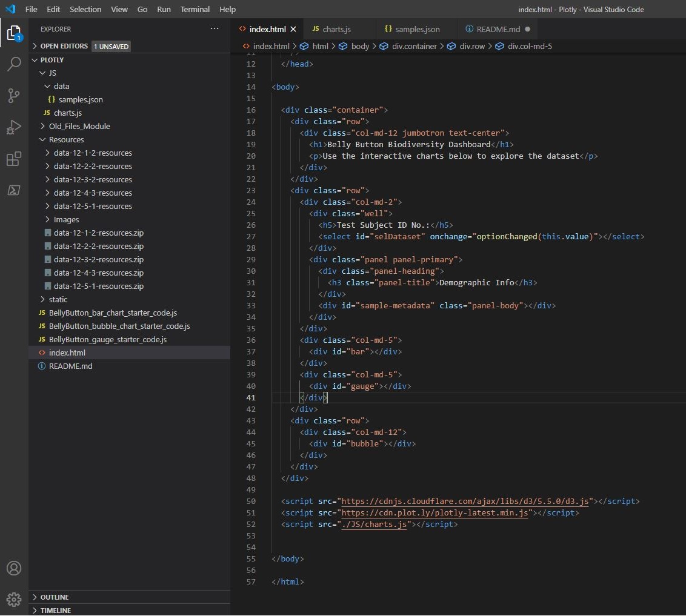The width and height of the screenshot is (686, 616).
Task: Open the Search view icon
Action: pos(14,64)
